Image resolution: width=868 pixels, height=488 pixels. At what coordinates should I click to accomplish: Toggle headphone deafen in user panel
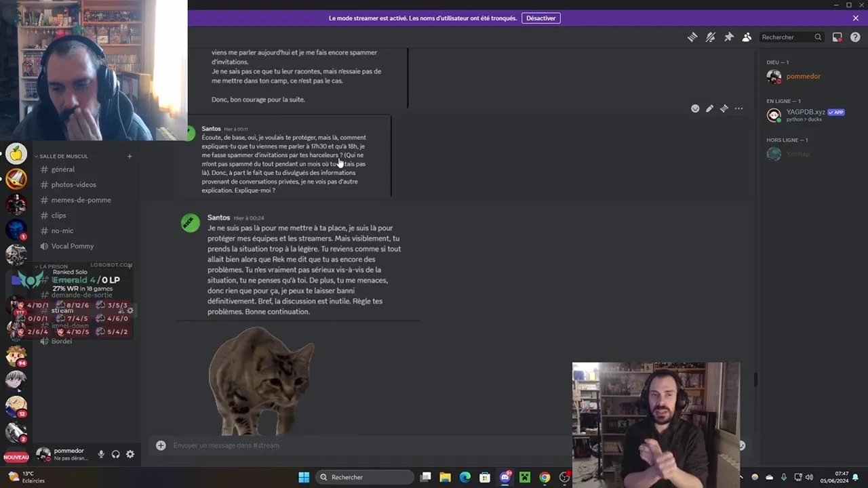coord(116,454)
